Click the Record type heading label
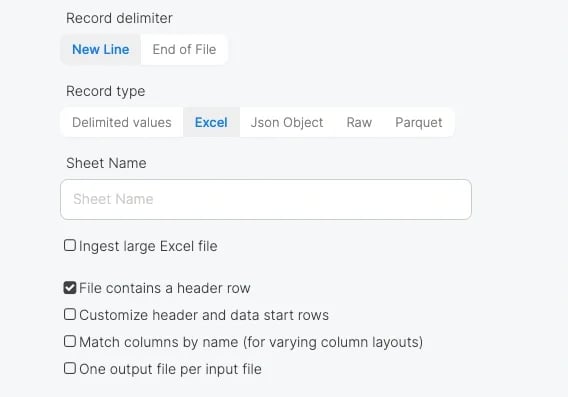This screenshot has width=568, height=397. point(105,91)
